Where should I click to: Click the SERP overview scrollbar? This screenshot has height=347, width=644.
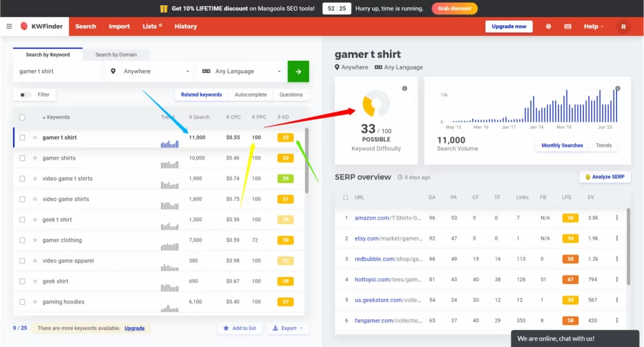(628, 247)
